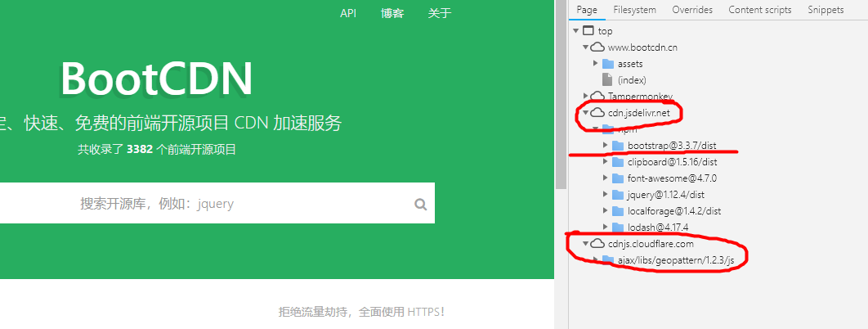
Task: Click the font-awesome@4.7.0 folder icon
Action: [x=618, y=178]
